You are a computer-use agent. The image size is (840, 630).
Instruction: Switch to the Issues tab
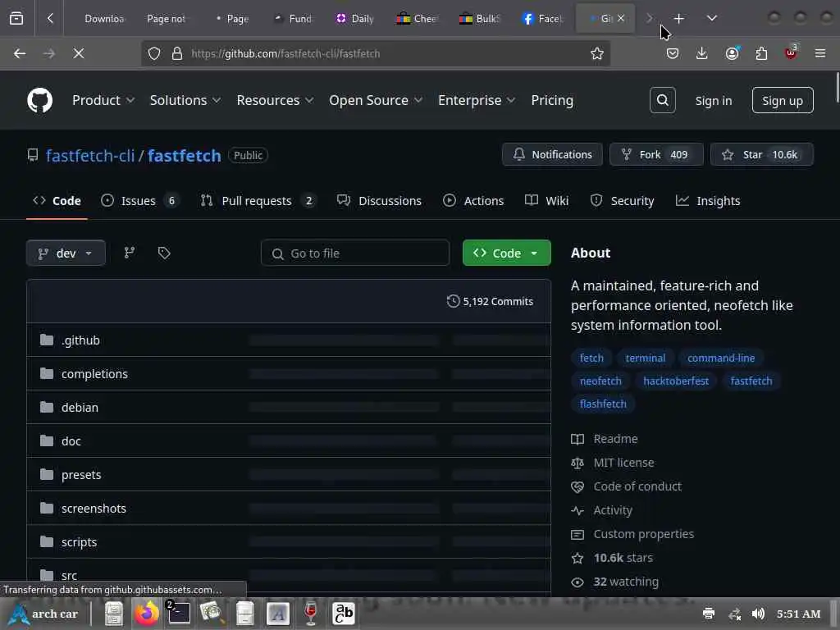[139, 201]
